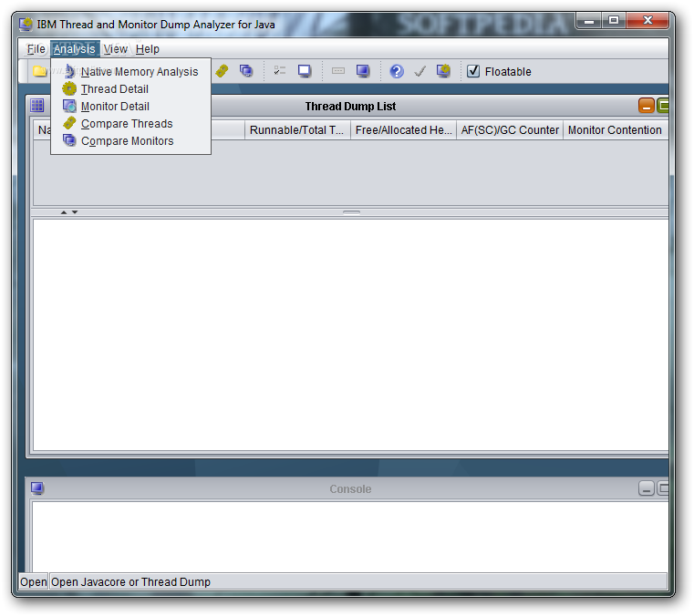Choose Monitor Detail from Analysis menu

131,106
